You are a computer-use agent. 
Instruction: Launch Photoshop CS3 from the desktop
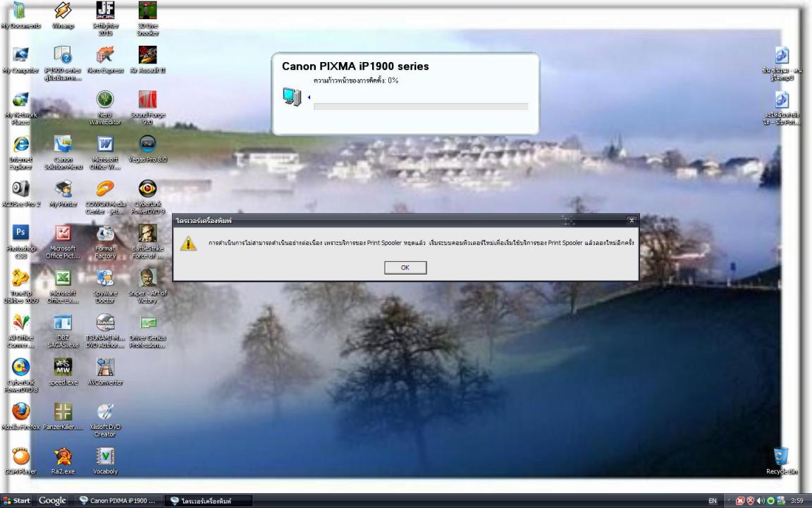tap(20, 241)
